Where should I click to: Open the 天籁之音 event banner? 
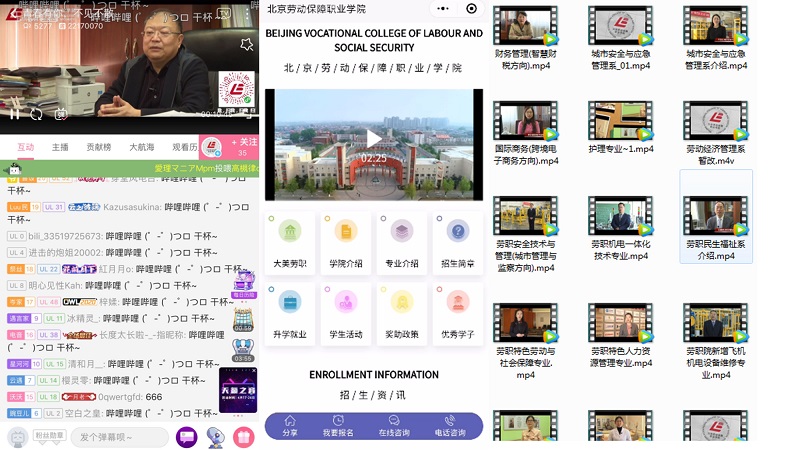click(x=238, y=390)
